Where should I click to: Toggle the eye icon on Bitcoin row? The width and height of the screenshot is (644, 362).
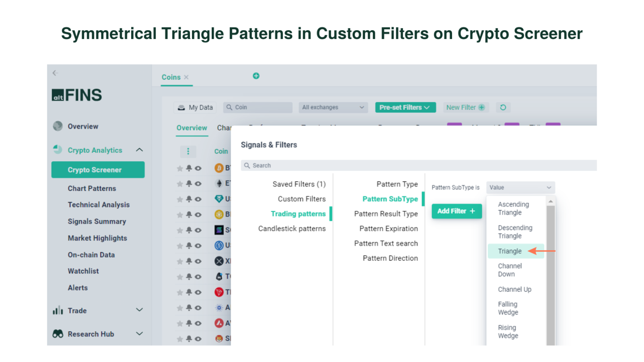click(x=198, y=168)
